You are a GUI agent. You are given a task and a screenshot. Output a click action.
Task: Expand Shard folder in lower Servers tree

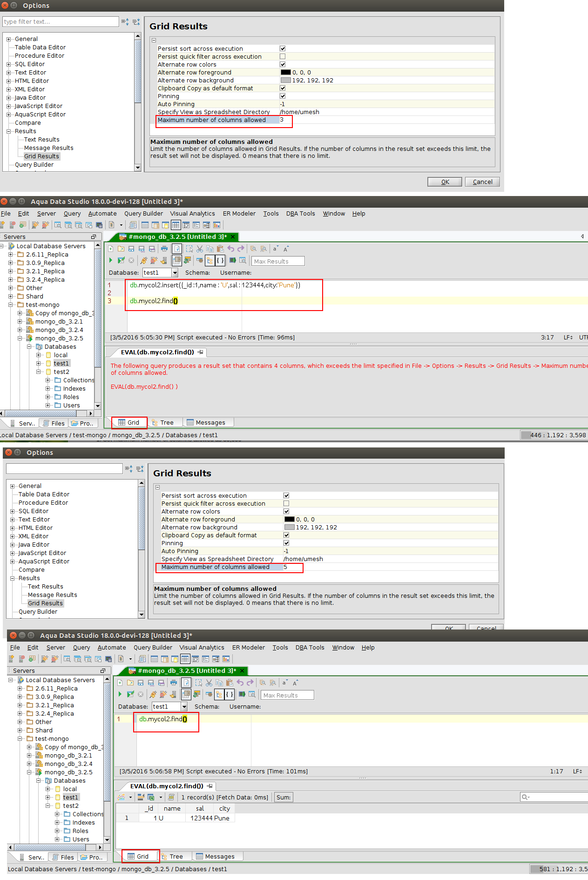tap(20, 731)
